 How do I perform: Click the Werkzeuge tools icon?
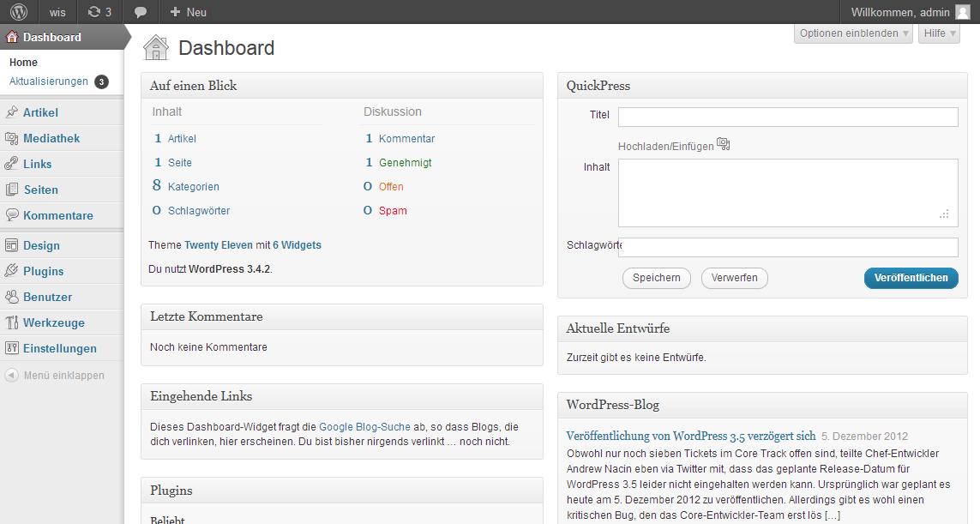coord(11,322)
